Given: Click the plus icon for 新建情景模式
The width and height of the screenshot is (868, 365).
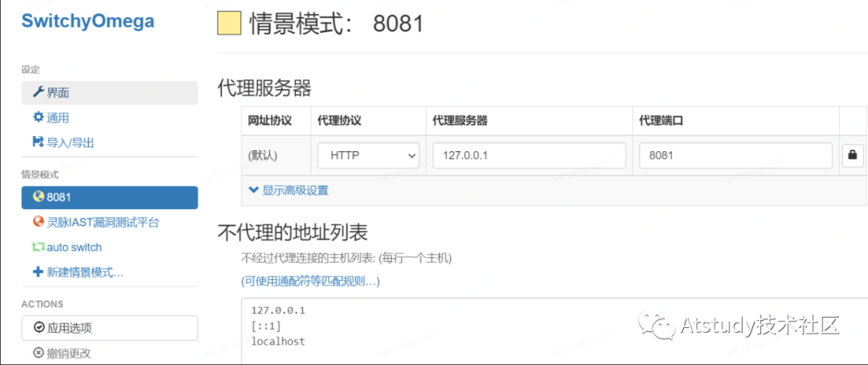Looking at the screenshot, I should 39,272.
